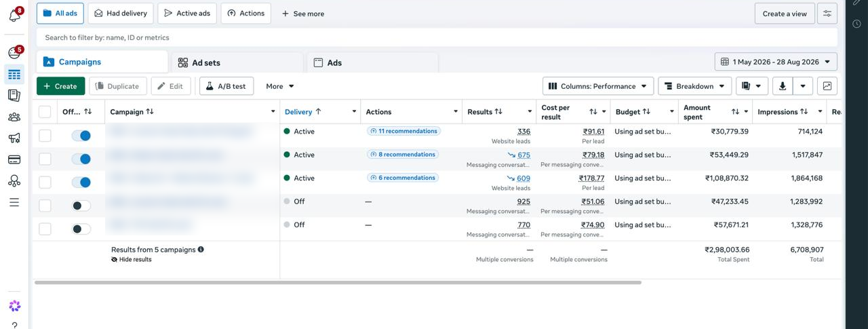Select the Active ads filter view
The height and width of the screenshot is (329, 868).
[187, 14]
